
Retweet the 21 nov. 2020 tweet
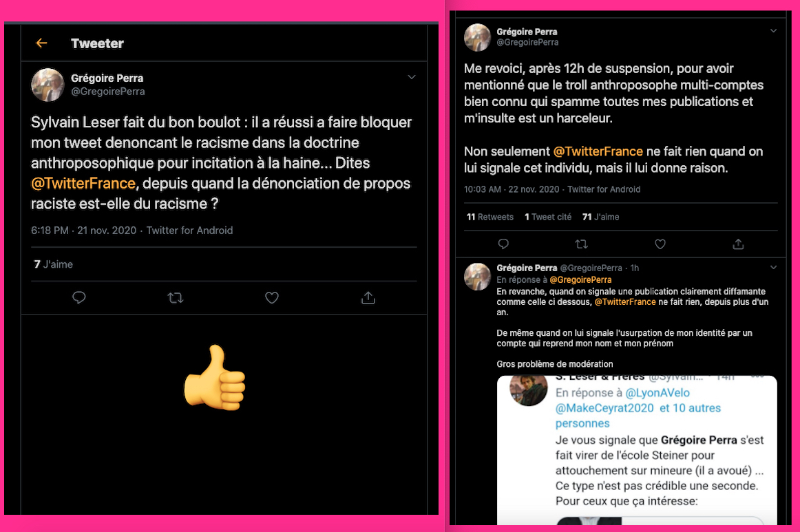(x=176, y=297)
